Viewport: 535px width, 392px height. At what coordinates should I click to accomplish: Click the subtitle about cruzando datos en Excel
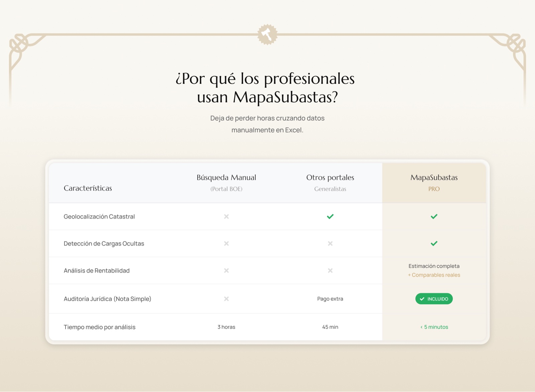[267, 124]
